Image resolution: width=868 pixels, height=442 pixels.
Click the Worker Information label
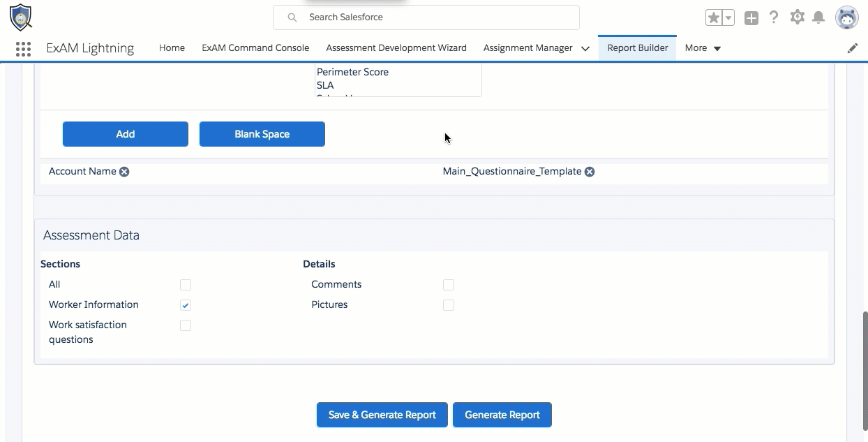point(93,304)
